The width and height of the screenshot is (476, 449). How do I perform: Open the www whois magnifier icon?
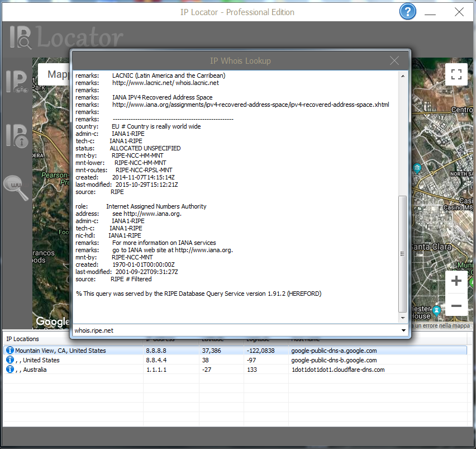[x=16, y=187]
